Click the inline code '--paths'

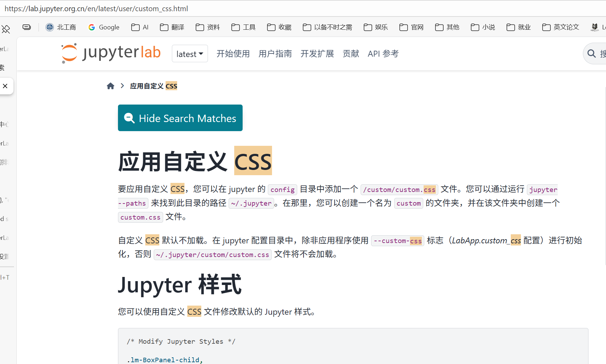coord(133,203)
